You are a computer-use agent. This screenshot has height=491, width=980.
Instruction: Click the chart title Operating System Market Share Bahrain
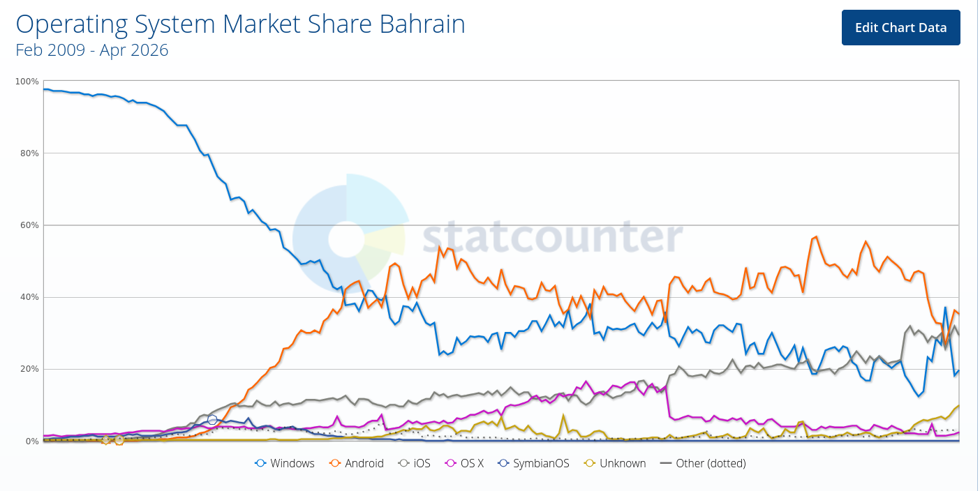click(240, 24)
